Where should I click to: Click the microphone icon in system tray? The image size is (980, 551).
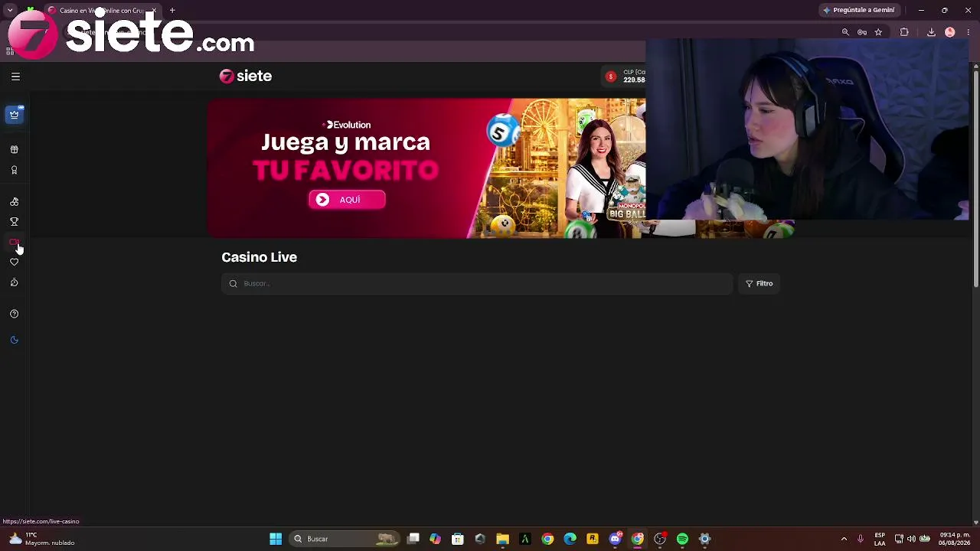click(x=861, y=539)
